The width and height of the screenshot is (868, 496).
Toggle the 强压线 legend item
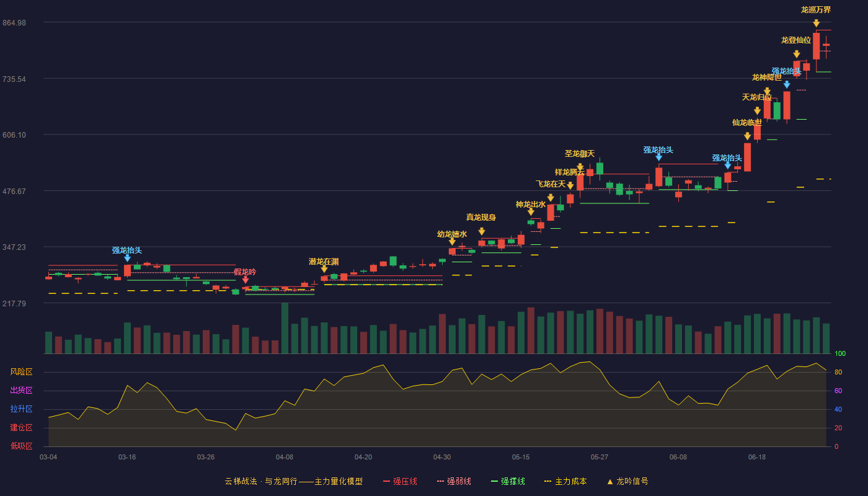pyautogui.click(x=400, y=481)
